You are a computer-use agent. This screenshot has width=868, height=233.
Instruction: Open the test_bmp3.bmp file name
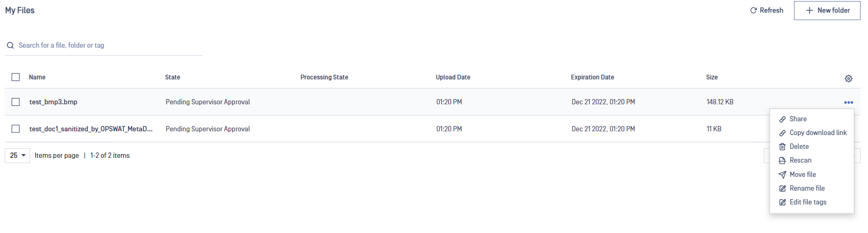tap(53, 102)
